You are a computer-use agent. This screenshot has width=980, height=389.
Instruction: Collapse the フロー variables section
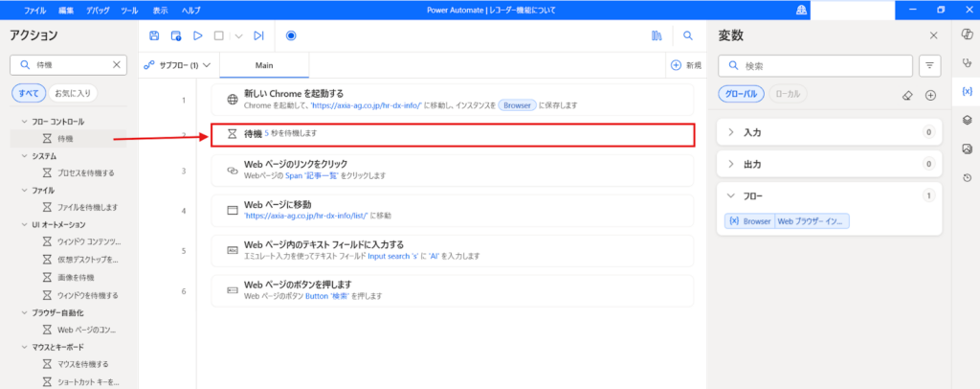click(x=732, y=195)
